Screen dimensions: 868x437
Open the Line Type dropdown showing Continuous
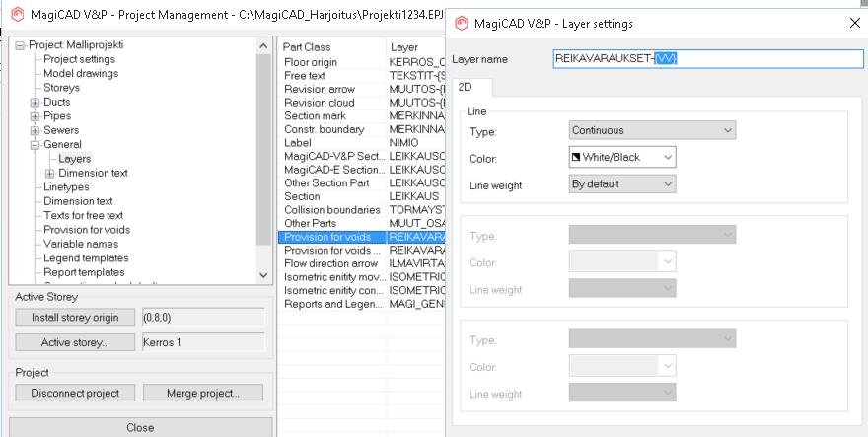pos(652,131)
